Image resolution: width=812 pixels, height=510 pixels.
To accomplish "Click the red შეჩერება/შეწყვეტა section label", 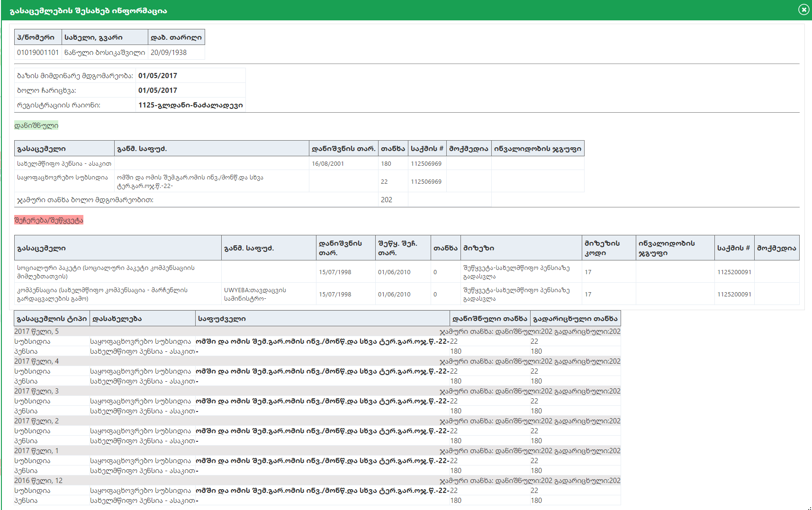I will tap(49, 220).
